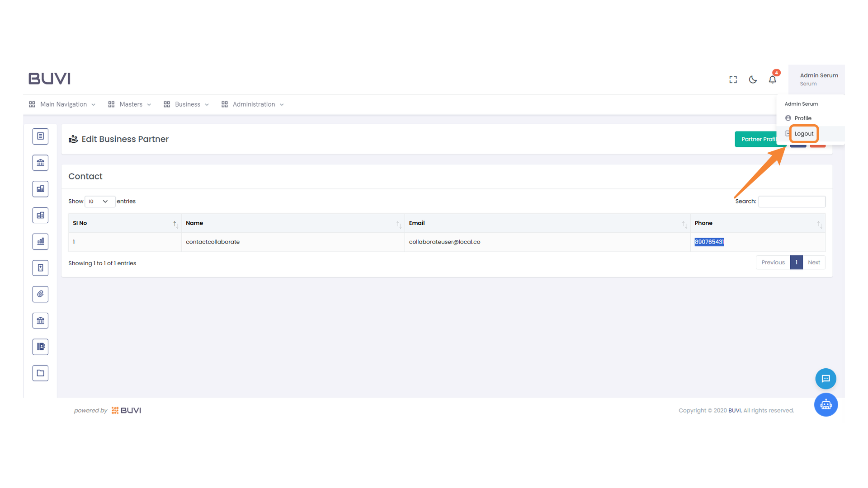This screenshot has height=488, width=868.
Task: Click the robot assistant icon at bottom right
Action: point(826,405)
